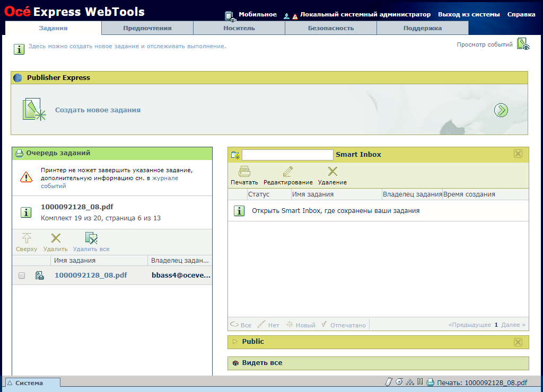Open the Мобильное link
Viewport: 543px width, 392px height.
(258, 14)
